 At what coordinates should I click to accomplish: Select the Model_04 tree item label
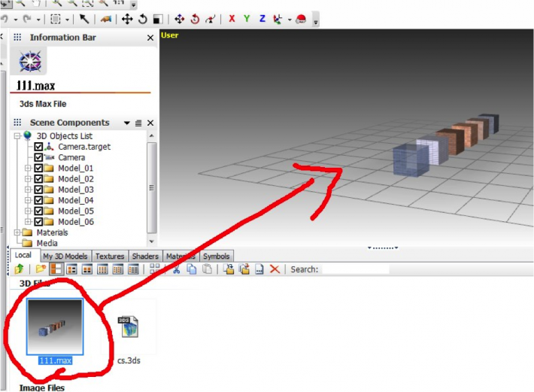point(76,200)
